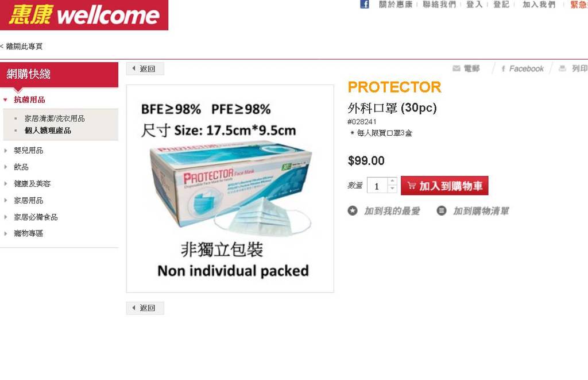Open the Facebook icon in top bar
Screen dimensions: 588x380
click(x=365, y=4)
